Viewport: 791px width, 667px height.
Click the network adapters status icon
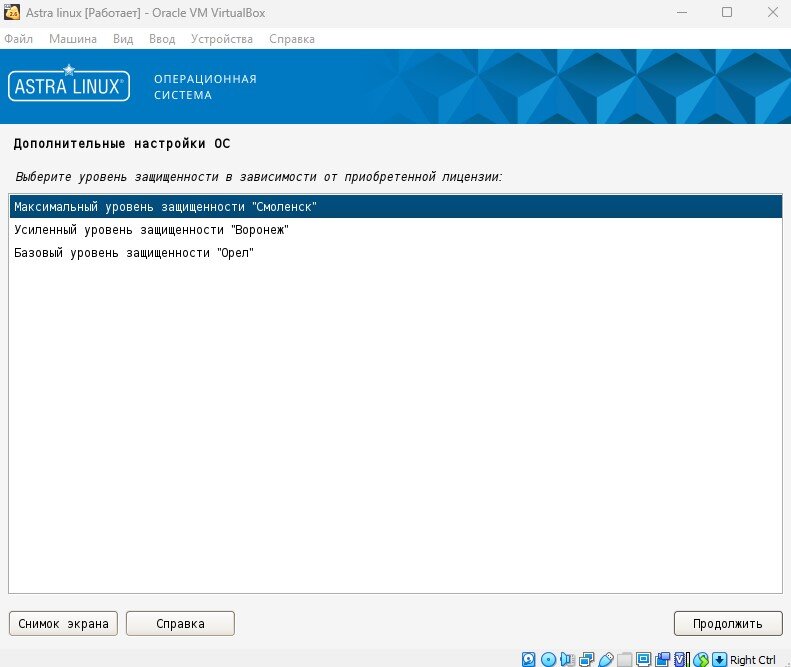pos(587,659)
